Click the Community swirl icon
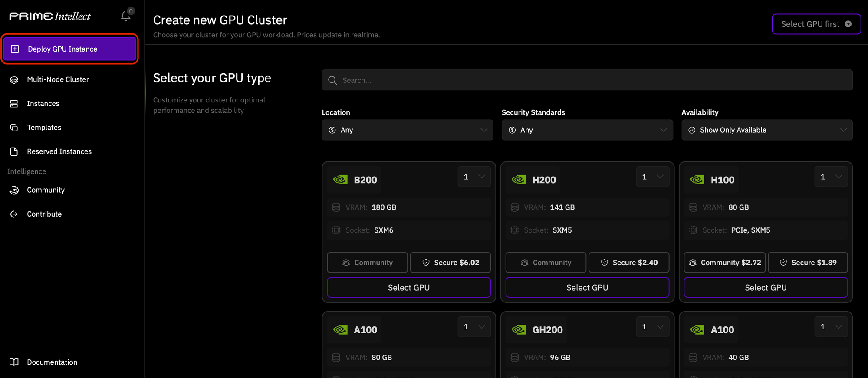 [14, 190]
